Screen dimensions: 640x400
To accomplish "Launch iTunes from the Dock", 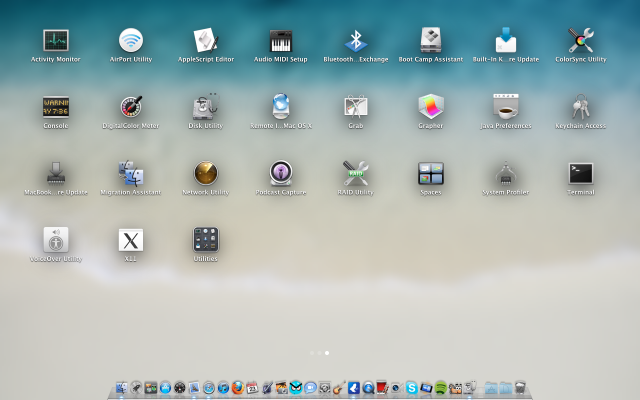I will [x=223, y=387].
